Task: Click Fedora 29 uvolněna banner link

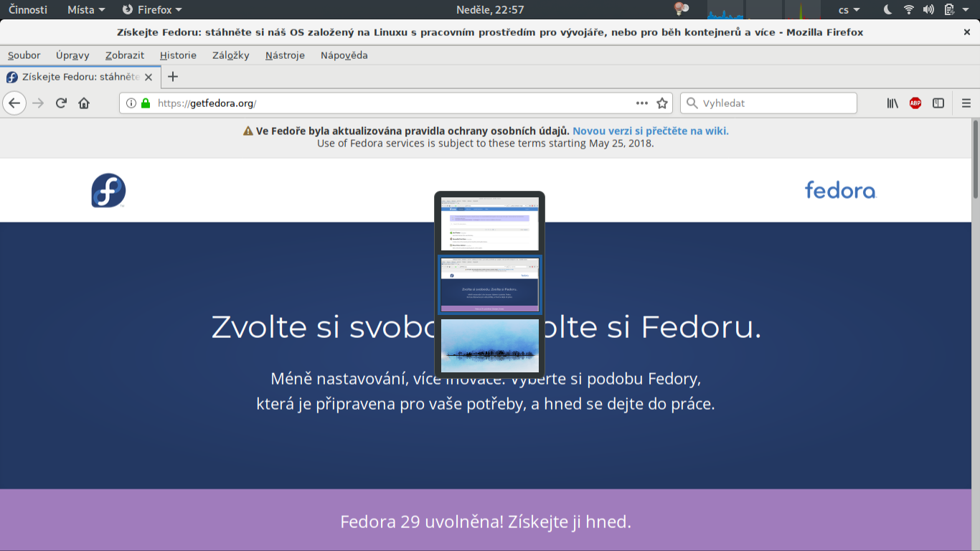Action: [x=486, y=522]
